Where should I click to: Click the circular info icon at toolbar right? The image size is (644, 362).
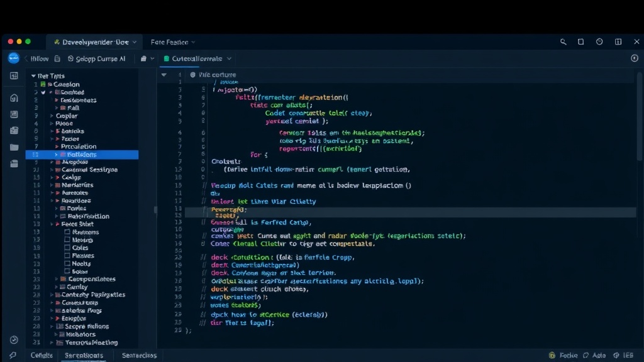(635, 58)
